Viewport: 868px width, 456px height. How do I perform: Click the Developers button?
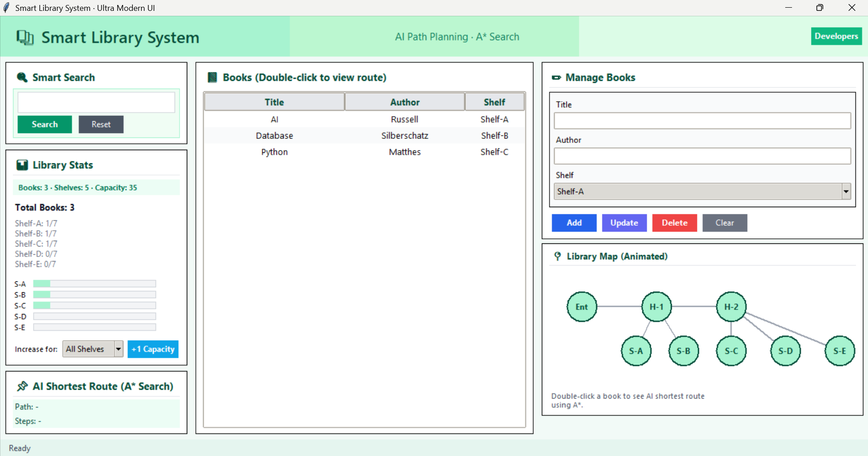836,36
